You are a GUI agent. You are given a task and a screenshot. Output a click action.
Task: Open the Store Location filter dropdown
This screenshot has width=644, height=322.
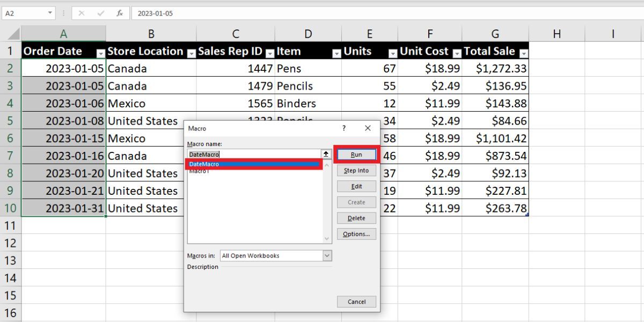tap(191, 53)
